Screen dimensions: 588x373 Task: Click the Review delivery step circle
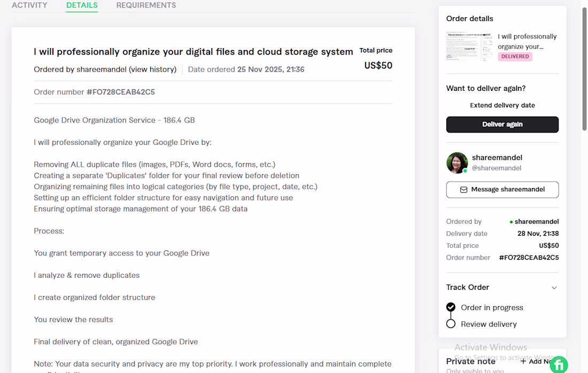pos(451,324)
